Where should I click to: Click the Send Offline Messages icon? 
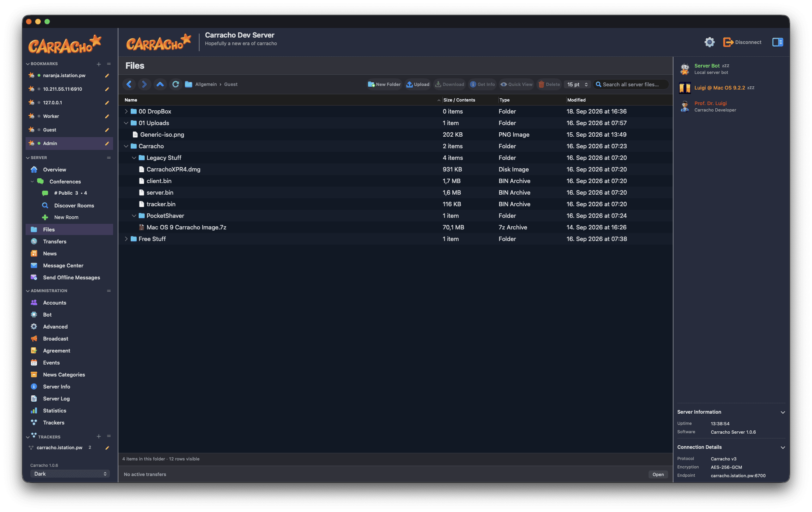tap(34, 277)
